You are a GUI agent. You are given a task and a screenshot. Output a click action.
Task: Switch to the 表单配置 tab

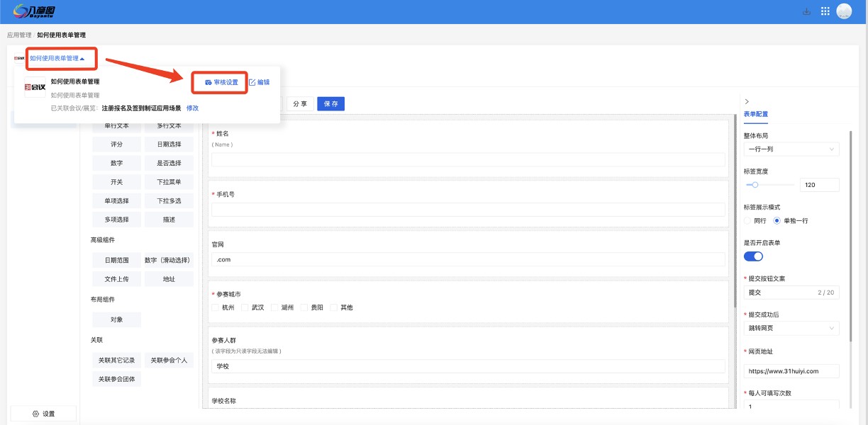click(x=755, y=114)
